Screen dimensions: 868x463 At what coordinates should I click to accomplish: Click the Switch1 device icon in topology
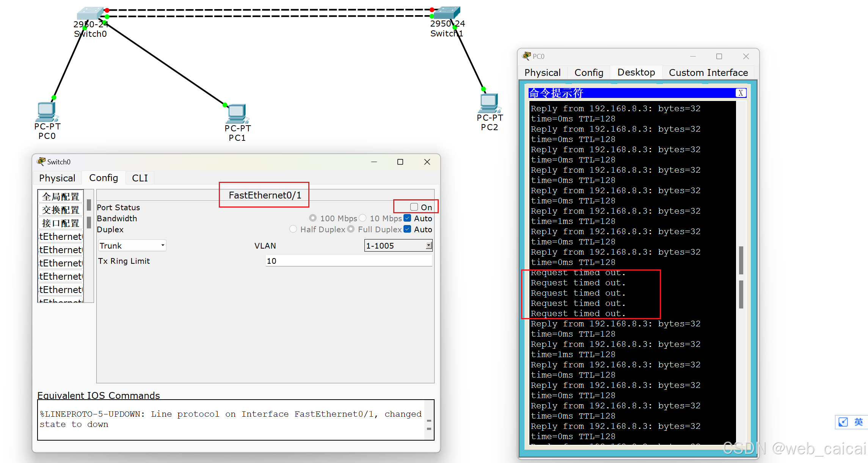point(446,13)
